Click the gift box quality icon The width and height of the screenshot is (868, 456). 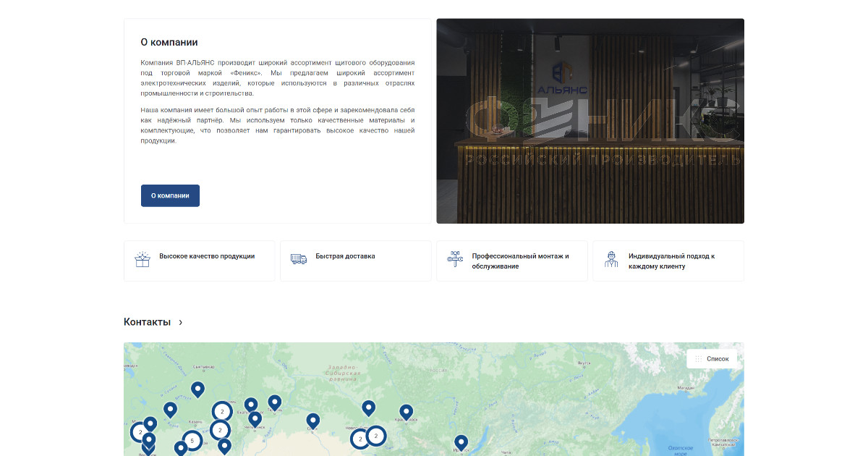tap(142, 260)
